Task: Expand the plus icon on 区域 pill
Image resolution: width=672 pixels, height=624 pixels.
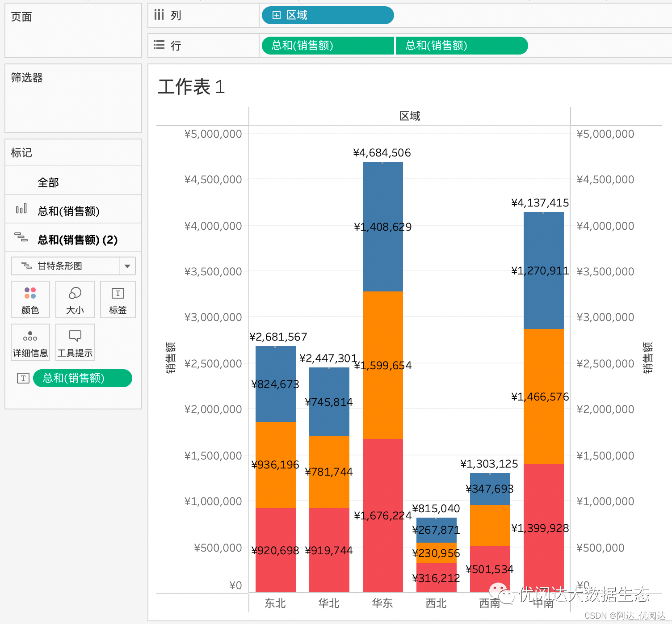Action: coord(277,15)
